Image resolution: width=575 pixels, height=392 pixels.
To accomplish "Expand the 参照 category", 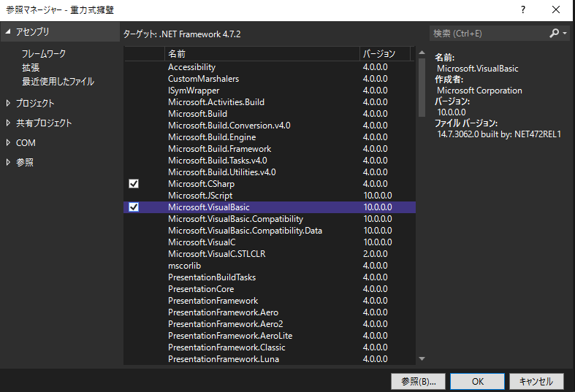I will [x=8, y=162].
